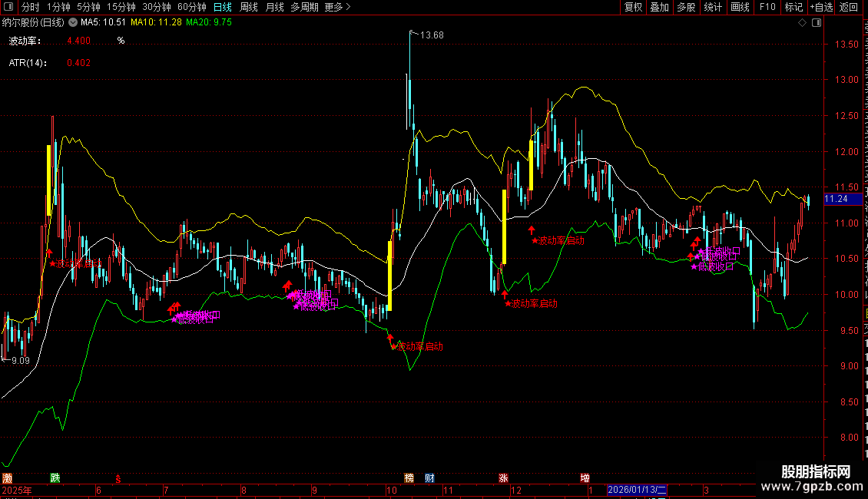Screen dimensions: 868x499
Task: Click the 涨 event marker icon
Action: (x=503, y=478)
